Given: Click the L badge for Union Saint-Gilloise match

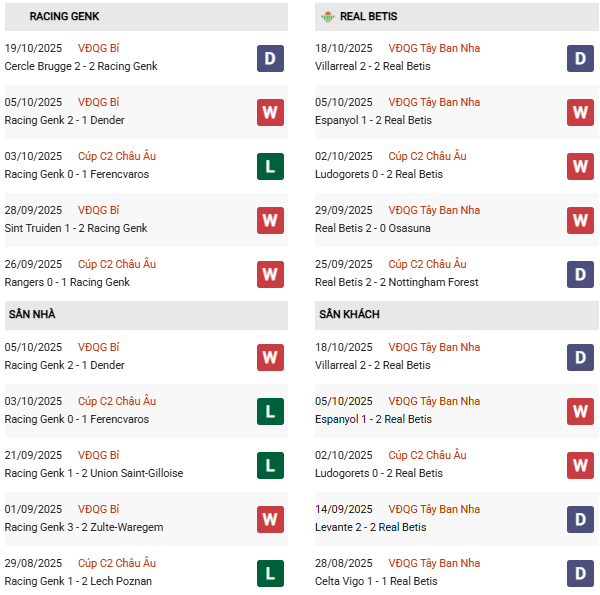Looking at the screenshot, I should [270, 465].
